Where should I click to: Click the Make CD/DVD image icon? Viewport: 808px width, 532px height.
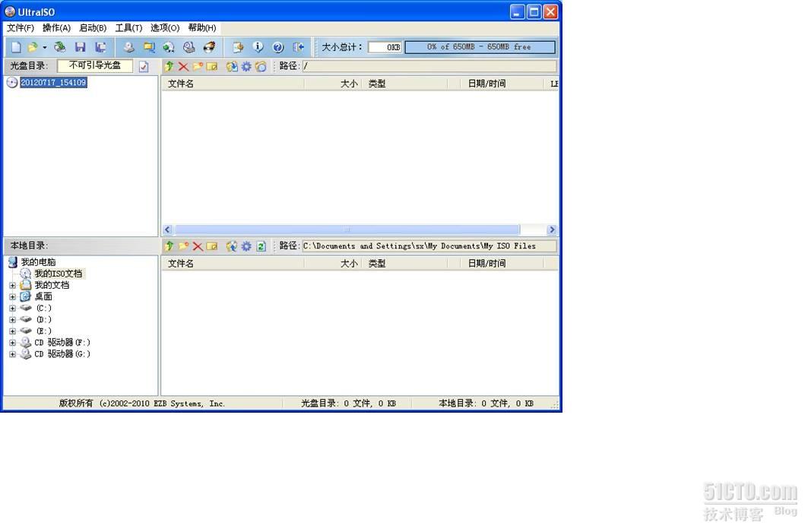coord(128,47)
